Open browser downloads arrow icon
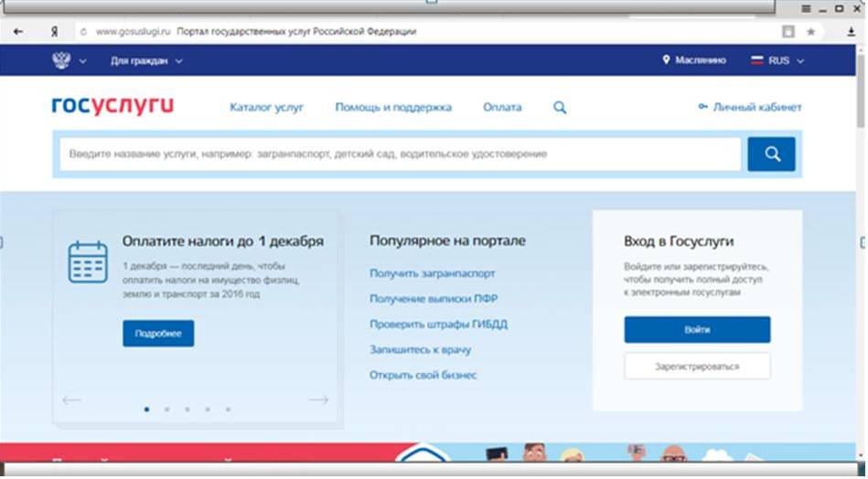 coord(851,31)
